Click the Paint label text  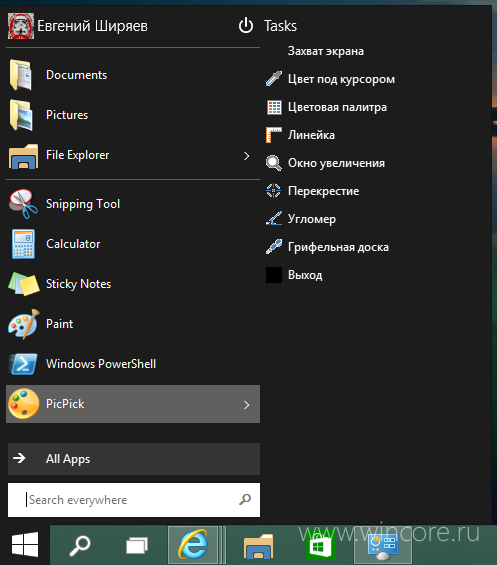(x=59, y=324)
